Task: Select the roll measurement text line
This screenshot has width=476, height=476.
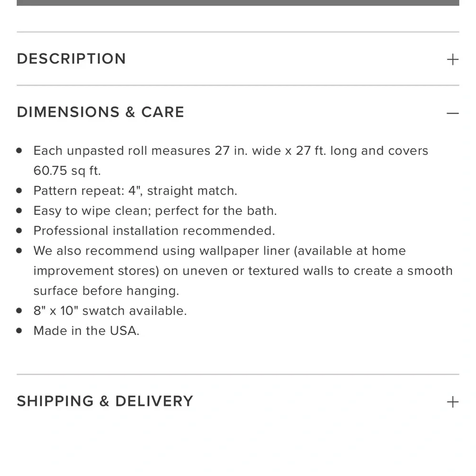Action: click(x=231, y=151)
